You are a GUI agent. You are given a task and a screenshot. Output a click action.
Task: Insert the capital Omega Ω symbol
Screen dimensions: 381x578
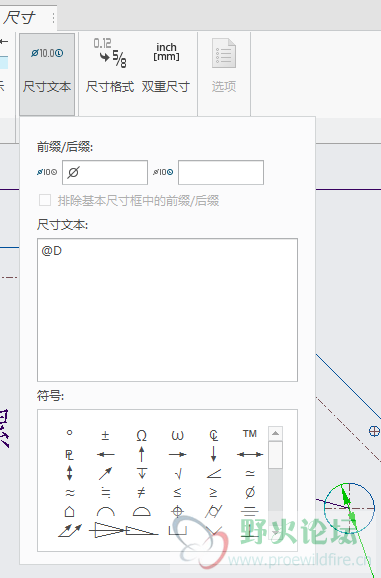click(141, 435)
